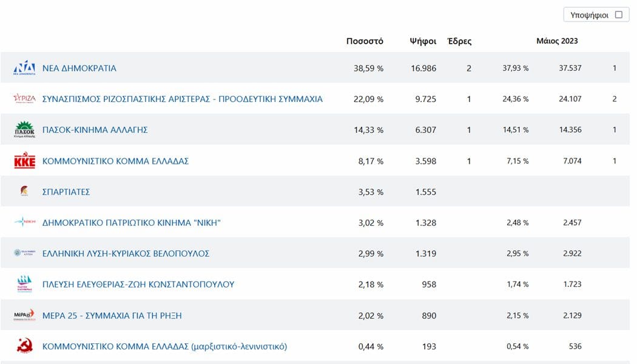The width and height of the screenshot is (637, 364).
Task: Select the May 2023 votes 24.107
Action: point(570,99)
